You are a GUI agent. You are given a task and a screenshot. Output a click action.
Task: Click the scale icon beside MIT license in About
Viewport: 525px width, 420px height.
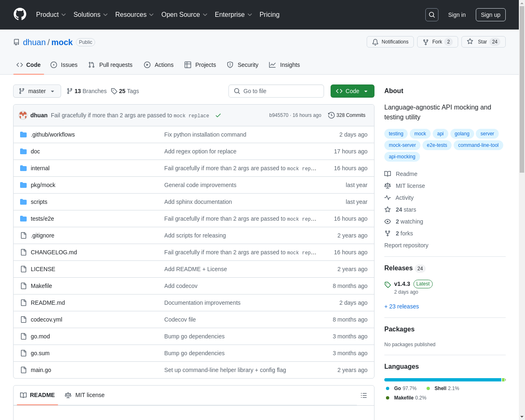(x=388, y=186)
